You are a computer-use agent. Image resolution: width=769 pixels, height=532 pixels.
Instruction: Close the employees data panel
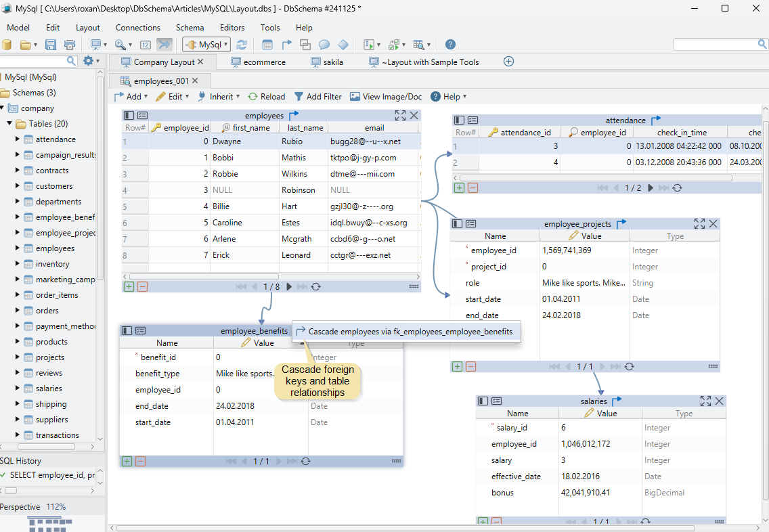414,115
